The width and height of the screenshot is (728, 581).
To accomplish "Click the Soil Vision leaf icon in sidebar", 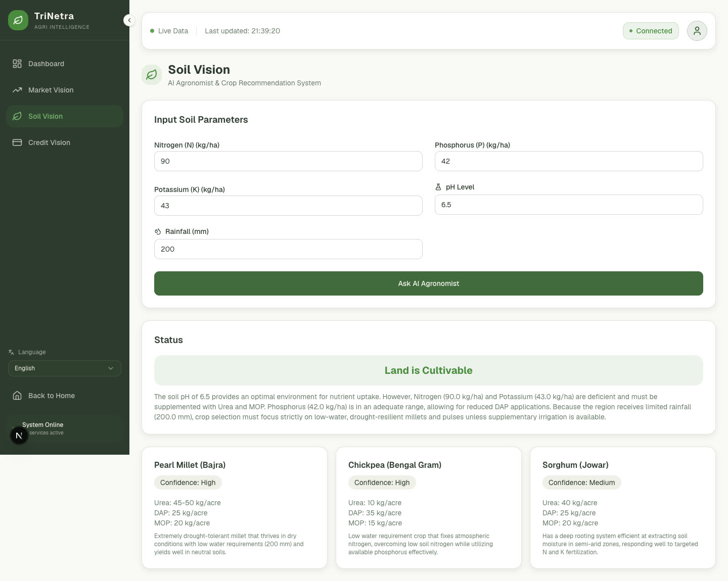I will click(x=17, y=116).
